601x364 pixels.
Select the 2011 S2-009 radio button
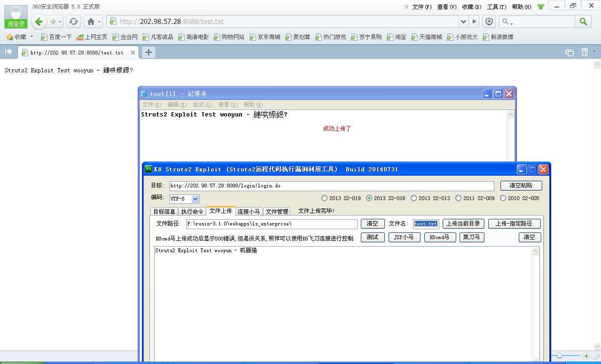click(458, 198)
